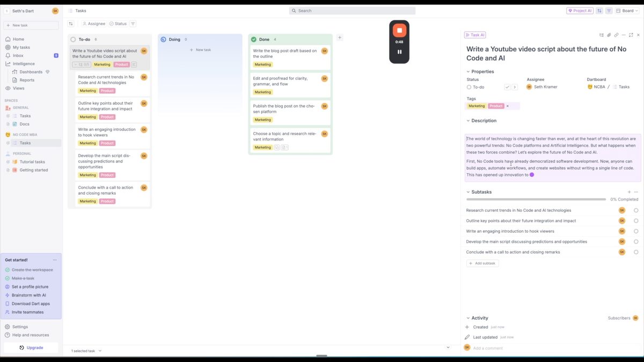Click the sort icon beside Project AI
644x362 pixels.
pyautogui.click(x=599, y=11)
